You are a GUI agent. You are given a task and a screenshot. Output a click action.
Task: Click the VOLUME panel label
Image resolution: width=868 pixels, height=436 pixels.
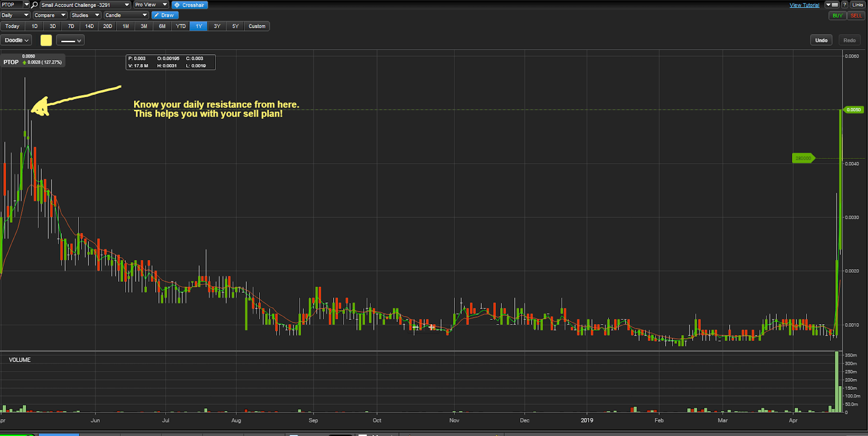(x=20, y=360)
